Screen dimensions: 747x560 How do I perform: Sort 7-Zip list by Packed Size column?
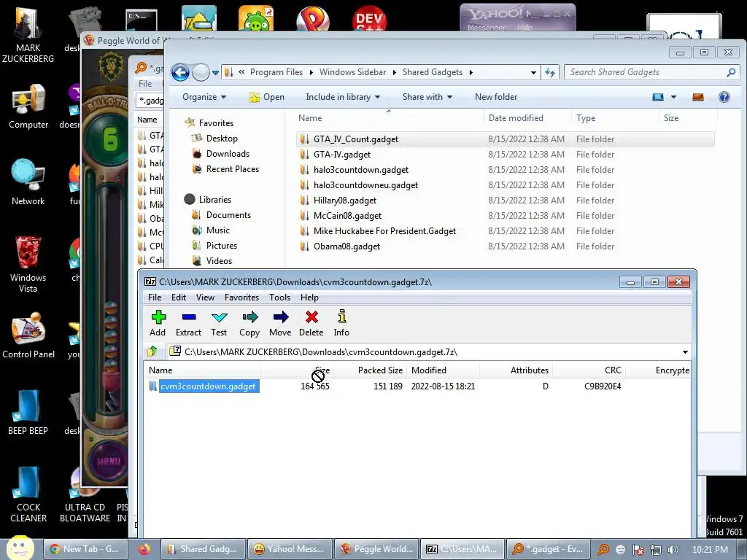pyautogui.click(x=380, y=370)
